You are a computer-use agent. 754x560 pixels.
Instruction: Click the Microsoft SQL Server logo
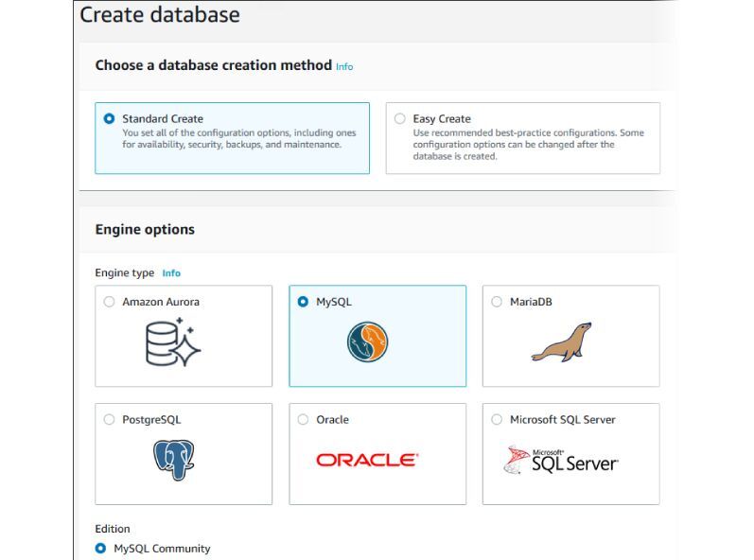pyautogui.click(x=561, y=460)
